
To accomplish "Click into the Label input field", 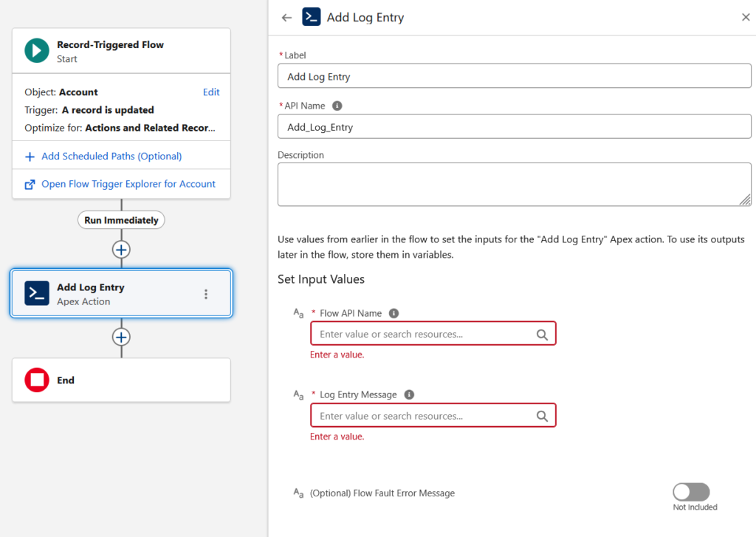I will click(514, 76).
